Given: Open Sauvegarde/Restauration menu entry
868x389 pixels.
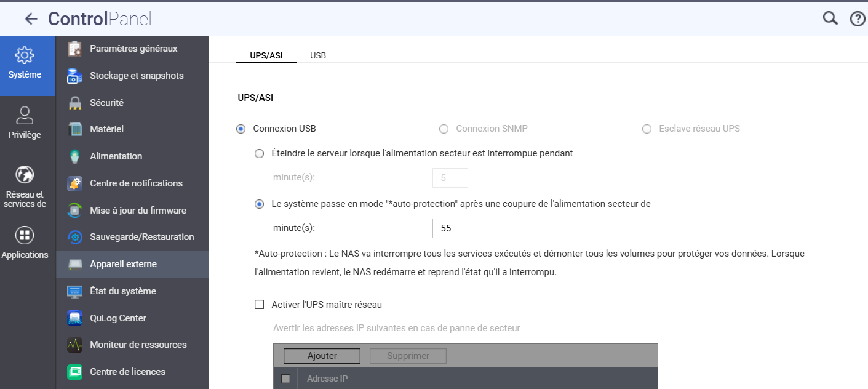Looking at the screenshot, I should (x=133, y=237).
